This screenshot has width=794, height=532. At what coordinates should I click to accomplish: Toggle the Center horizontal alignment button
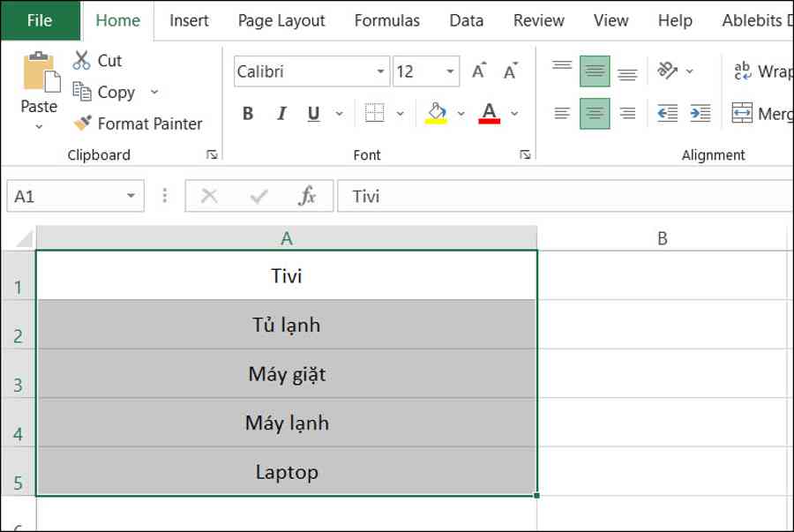coord(595,114)
